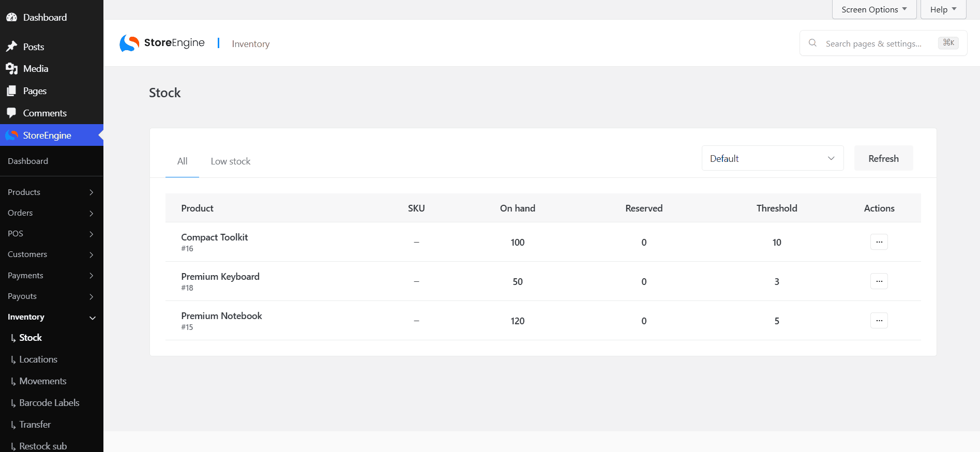
Task: Click the Inventory breadcrumb text
Action: [x=251, y=44]
